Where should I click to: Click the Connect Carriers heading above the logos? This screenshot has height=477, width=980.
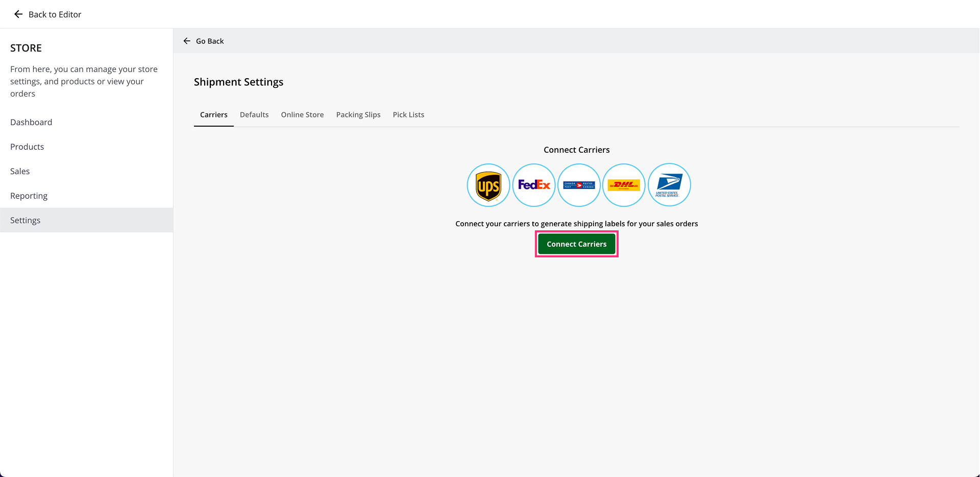click(x=577, y=150)
